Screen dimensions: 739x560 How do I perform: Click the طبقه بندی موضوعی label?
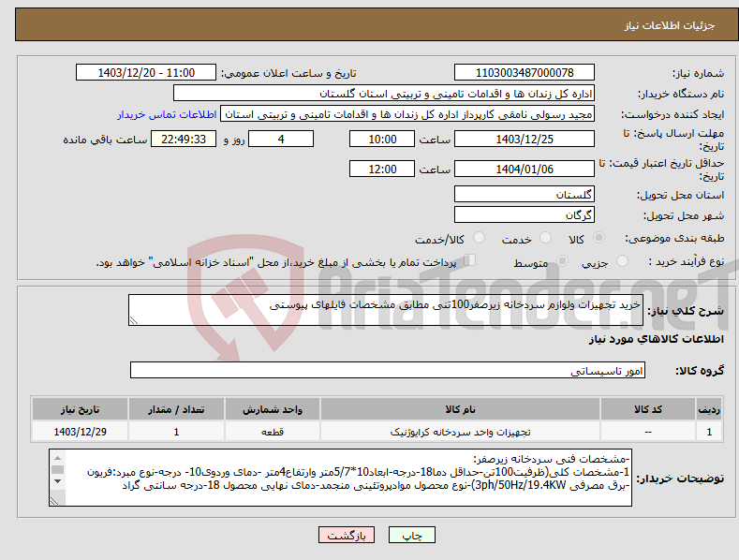(x=674, y=239)
